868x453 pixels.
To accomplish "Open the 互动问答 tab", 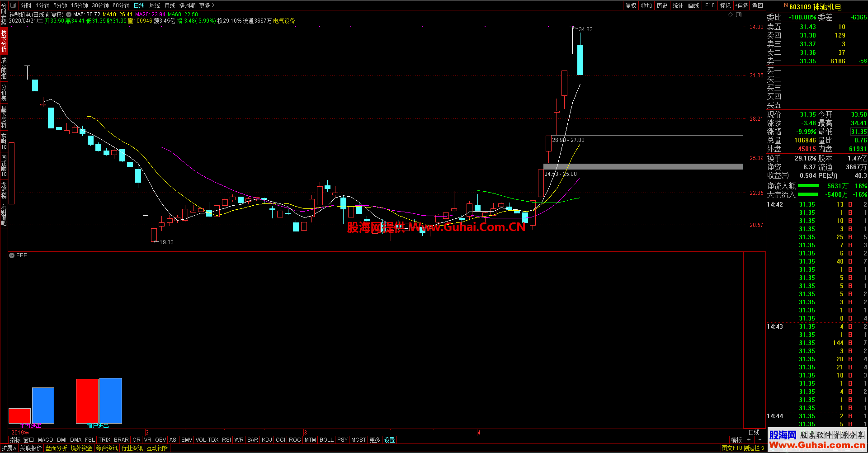I will [x=158, y=448].
